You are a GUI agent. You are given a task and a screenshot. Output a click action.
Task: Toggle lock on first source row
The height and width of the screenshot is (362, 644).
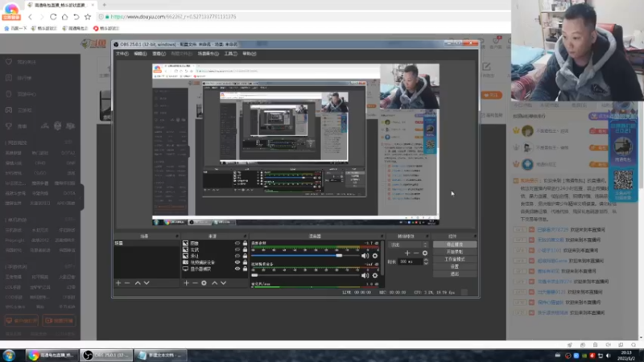coord(245,244)
